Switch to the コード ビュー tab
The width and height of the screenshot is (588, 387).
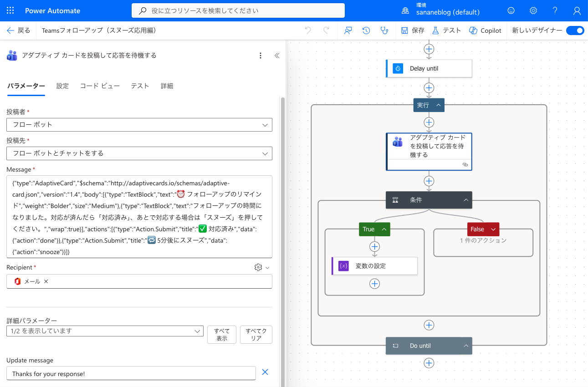(x=100, y=86)
